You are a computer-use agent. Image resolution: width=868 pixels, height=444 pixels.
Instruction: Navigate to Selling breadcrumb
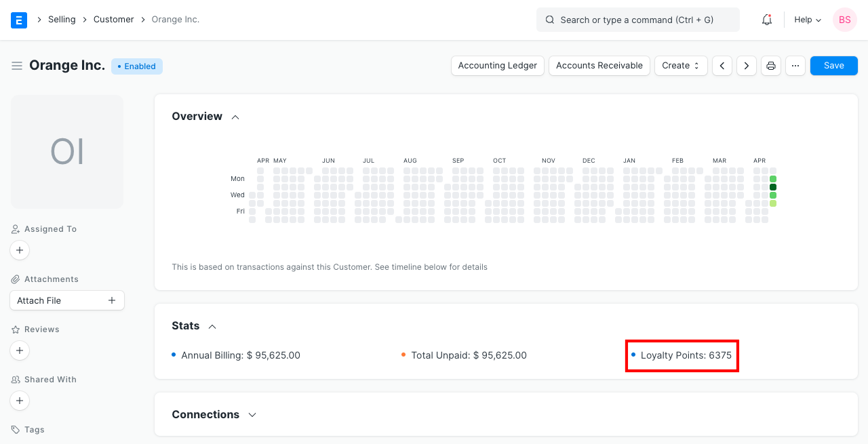point(62,20)
